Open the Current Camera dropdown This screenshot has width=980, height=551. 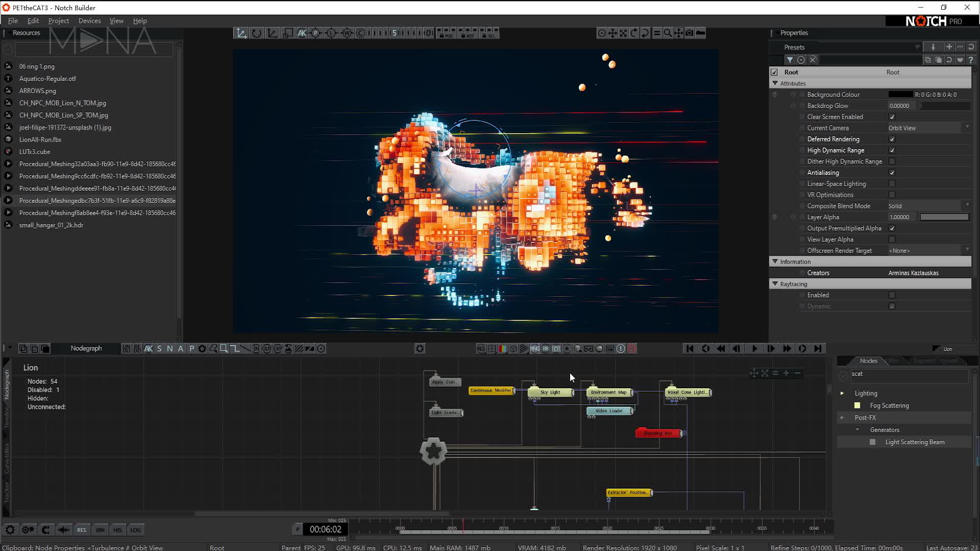[928, 128]
